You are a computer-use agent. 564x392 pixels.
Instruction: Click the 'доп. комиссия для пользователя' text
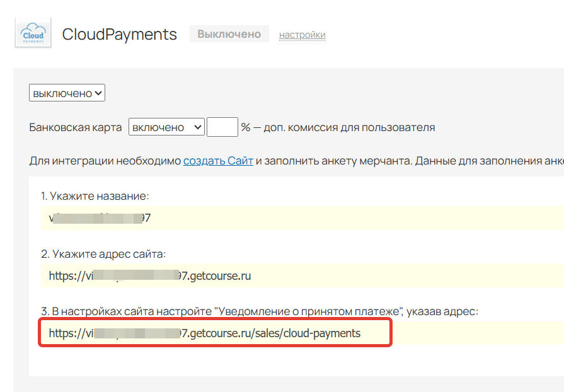point(349,127)
